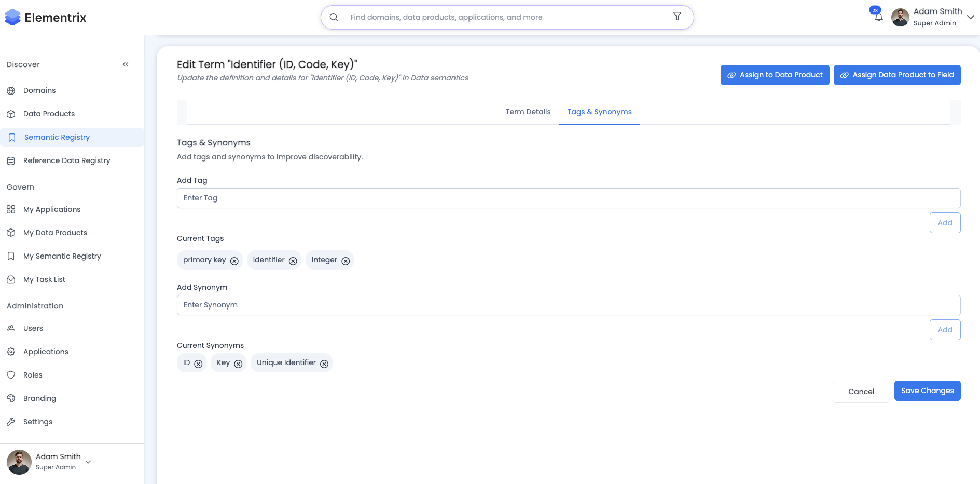The height and width of the screenshot is (484, 980).
Task: Remove the "ID" synonym
Action: pyautogui.click(x=199, y=364)
